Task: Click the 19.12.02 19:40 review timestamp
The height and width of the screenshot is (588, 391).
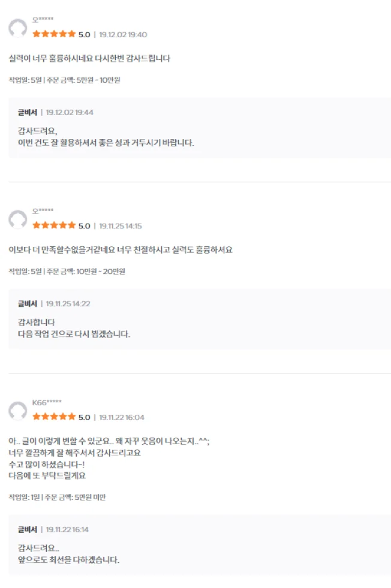Action: tap(123, 35)
